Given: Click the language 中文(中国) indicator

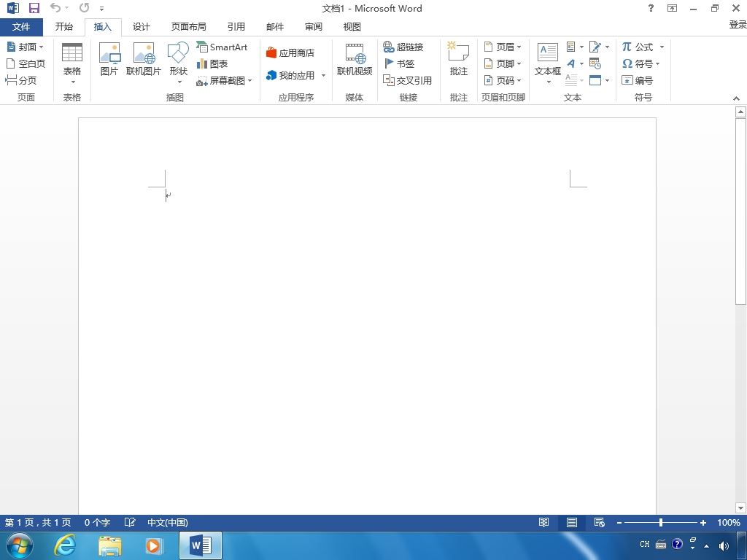Looking at the screenshot, I should pyautogui.click(x=168, y=522).
